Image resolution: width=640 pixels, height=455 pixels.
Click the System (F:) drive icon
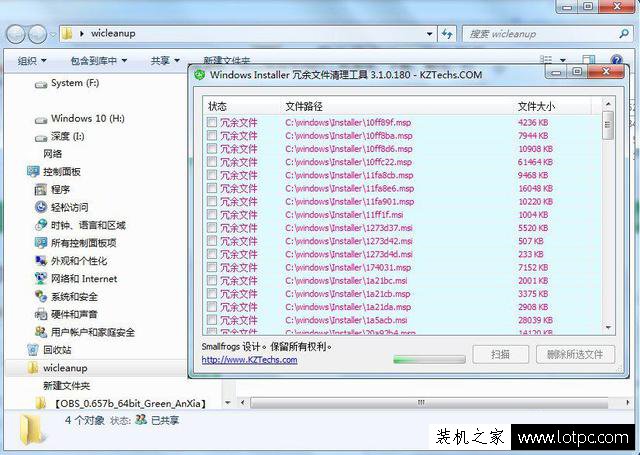41,84
